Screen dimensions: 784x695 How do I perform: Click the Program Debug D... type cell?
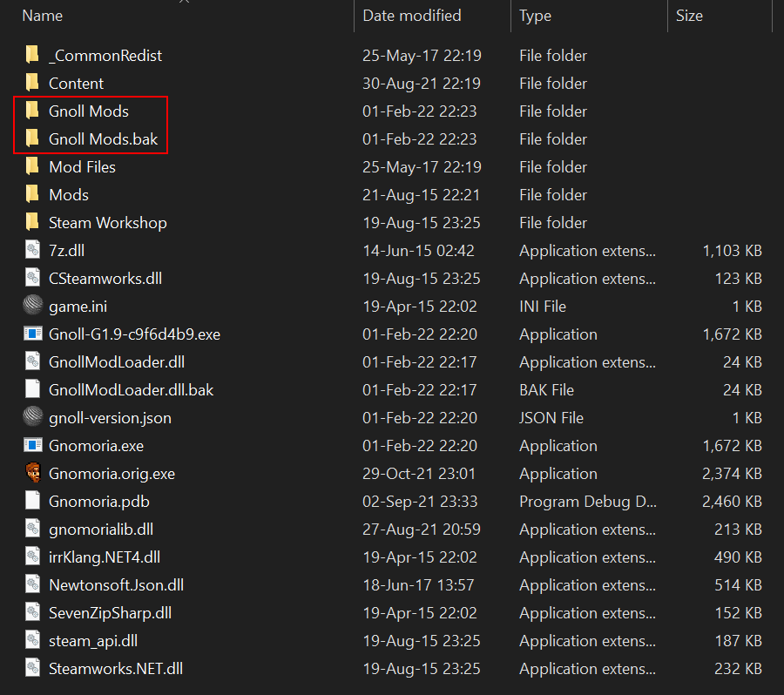pyautogui.click(x=587, y=502)
